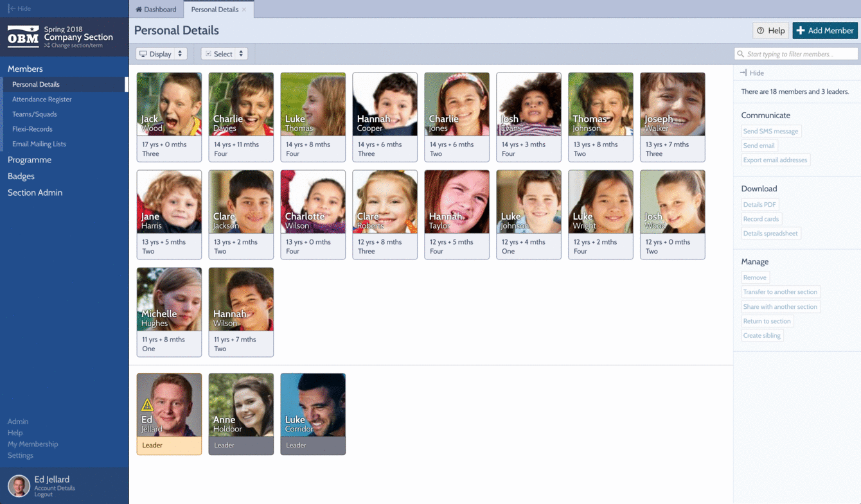Click the Add Member button
This screenshot has width=861, height=504.
tap(825, 31)
